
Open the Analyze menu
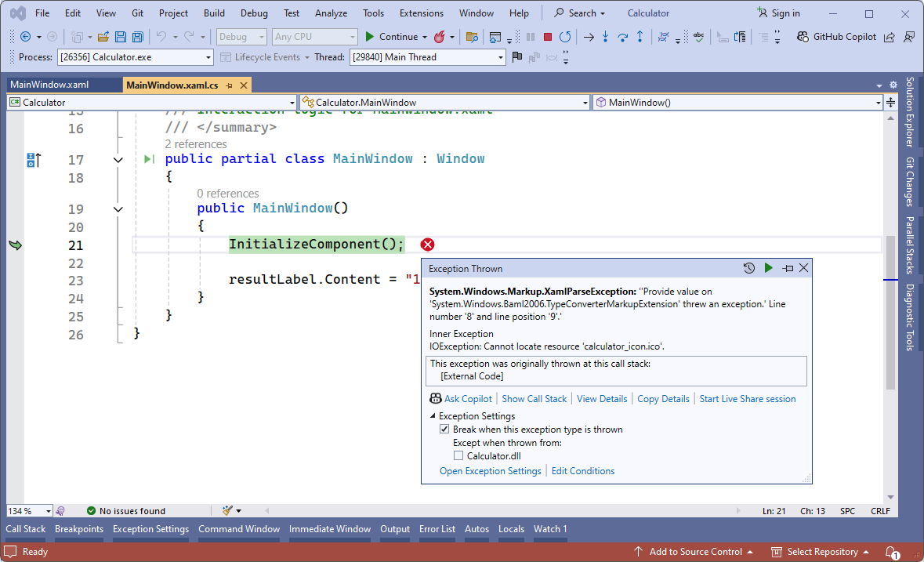pos(332,13)
